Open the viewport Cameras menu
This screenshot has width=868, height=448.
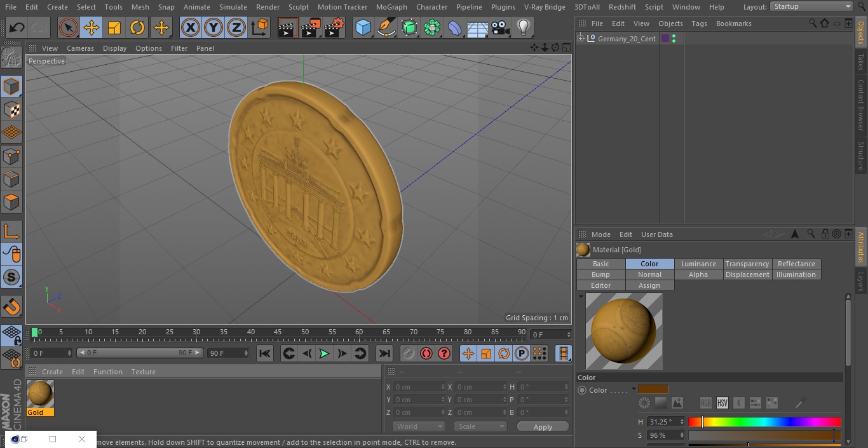(80, 48)
